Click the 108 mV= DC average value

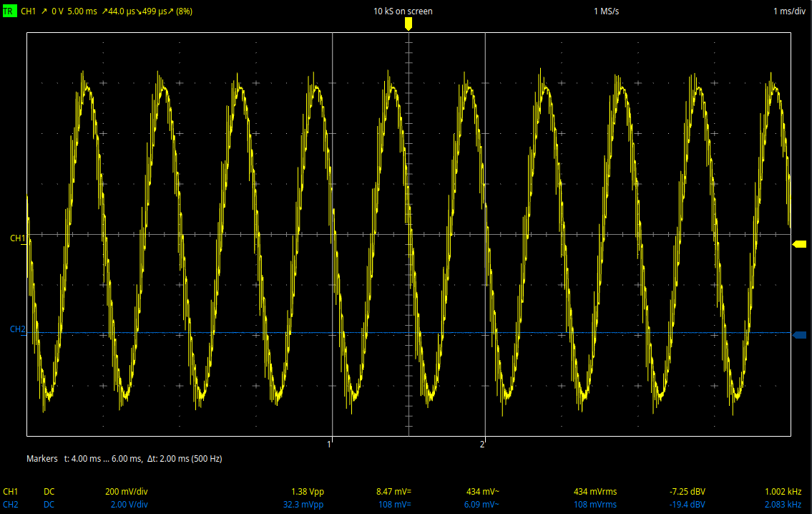point(395,505)
